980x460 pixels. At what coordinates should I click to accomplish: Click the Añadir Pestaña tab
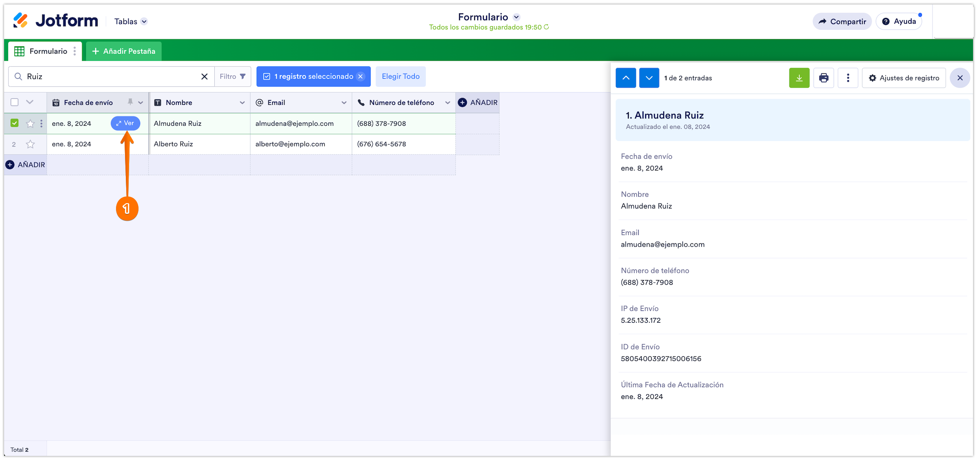tap(124, 51)
